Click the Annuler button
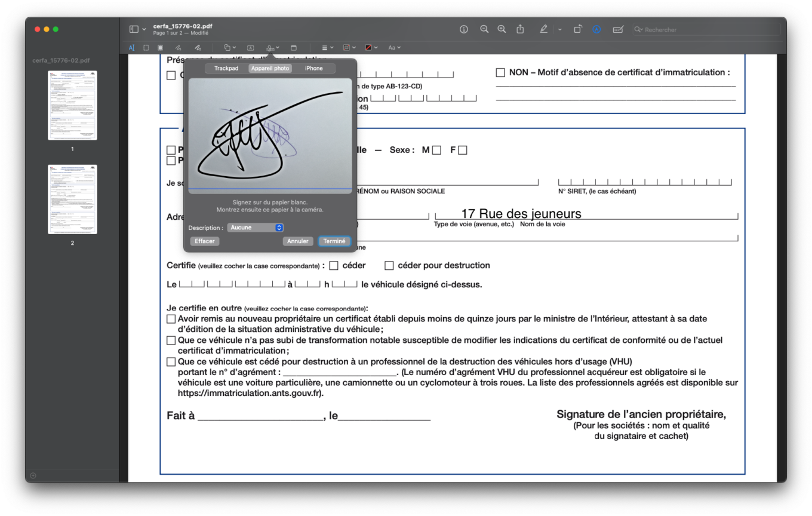This screenshot has width=812, height=516. tap(298, 241)
